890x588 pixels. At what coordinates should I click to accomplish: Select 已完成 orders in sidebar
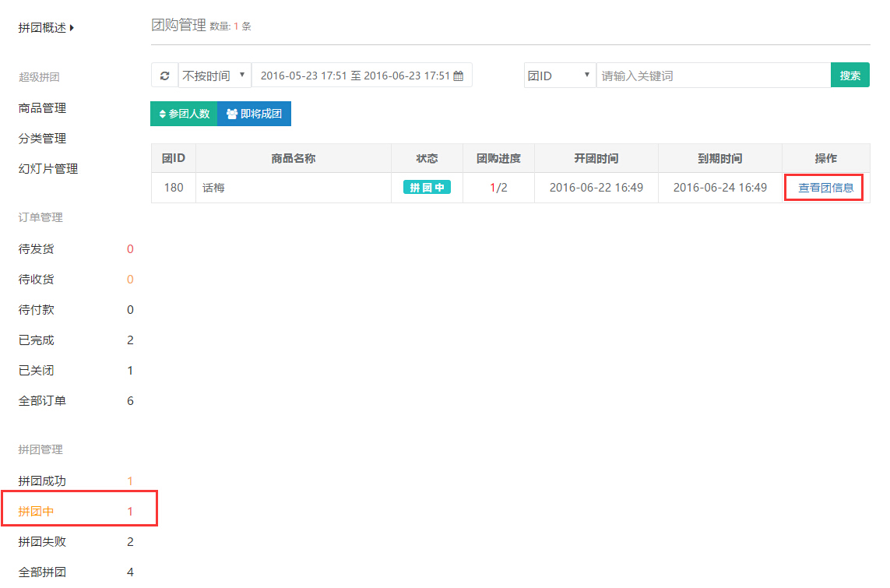click(x=37, y=340)
